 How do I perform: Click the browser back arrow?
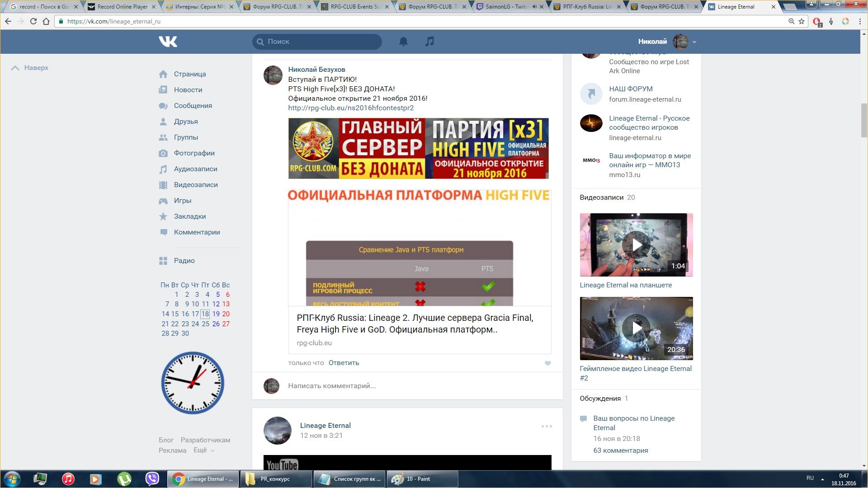point(8,21)
